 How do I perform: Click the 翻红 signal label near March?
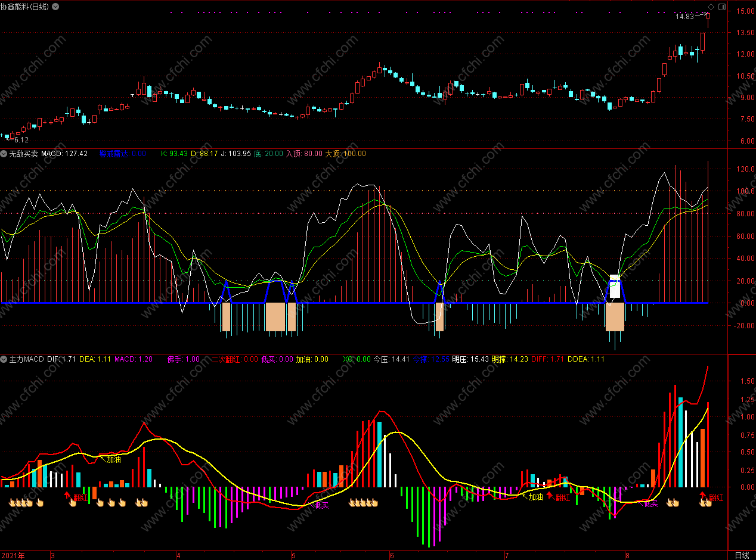pos(80,497)
